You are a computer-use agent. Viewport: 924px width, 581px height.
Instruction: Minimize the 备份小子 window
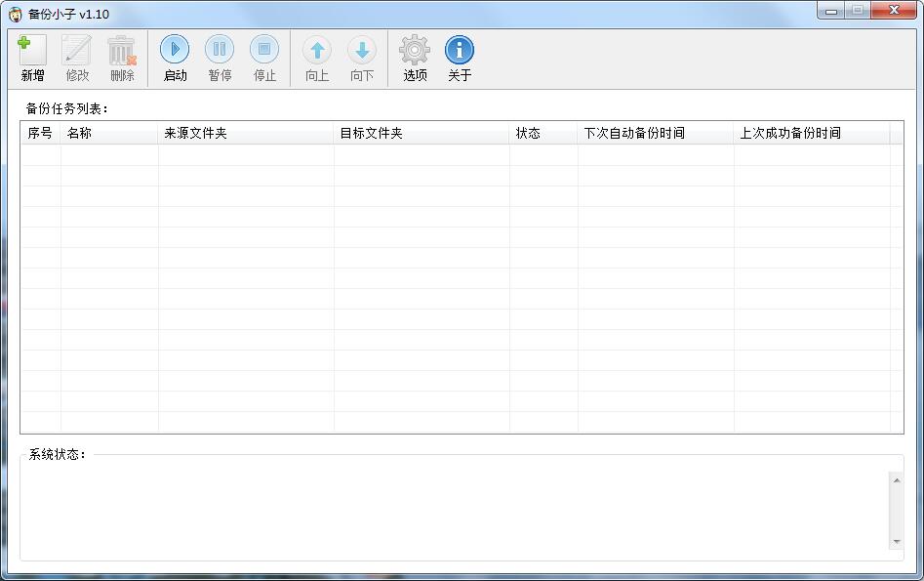tap(831, 11)
